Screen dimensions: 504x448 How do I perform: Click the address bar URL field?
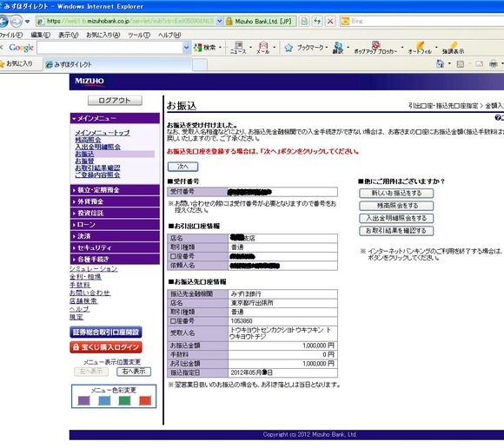coord(126,21)
